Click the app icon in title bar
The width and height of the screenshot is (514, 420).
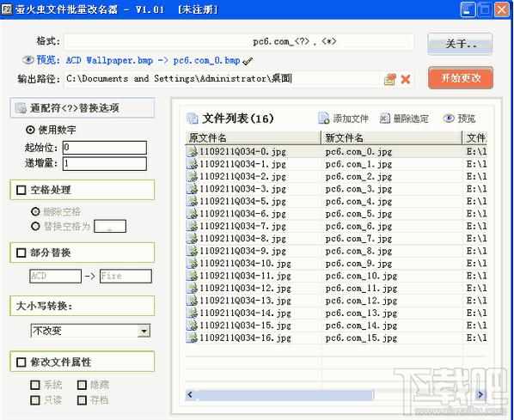coord(7,9)
